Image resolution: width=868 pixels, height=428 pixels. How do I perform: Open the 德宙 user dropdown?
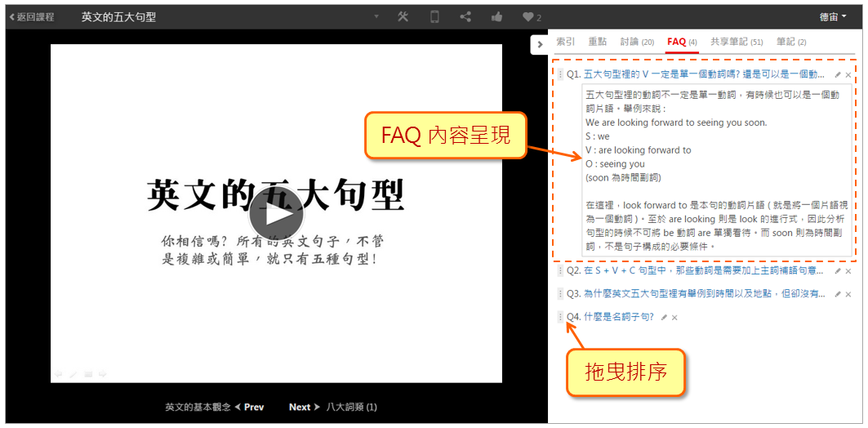(x=832, y=16)
